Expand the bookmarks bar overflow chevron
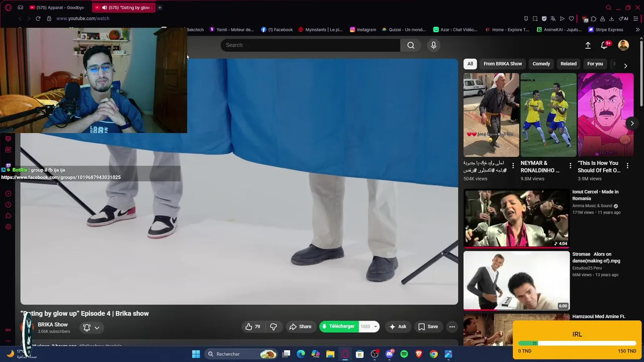This screenshot has height=362, width=644. coord(637,30)
